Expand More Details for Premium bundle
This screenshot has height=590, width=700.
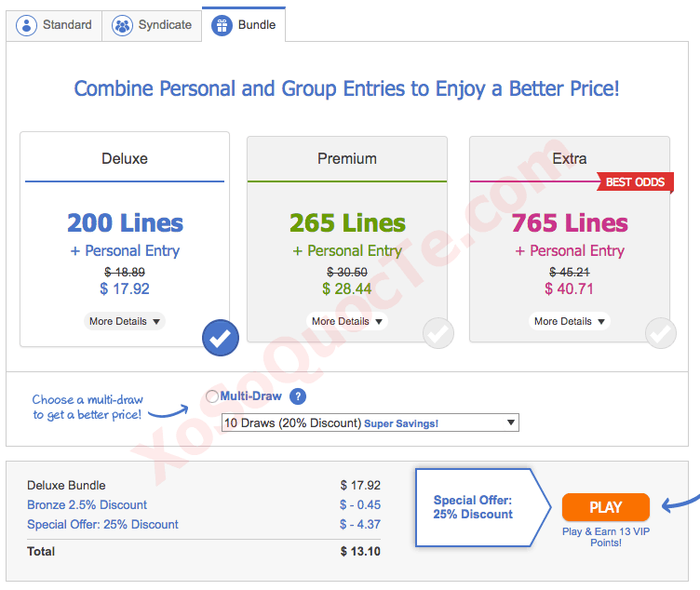point(347,321)
